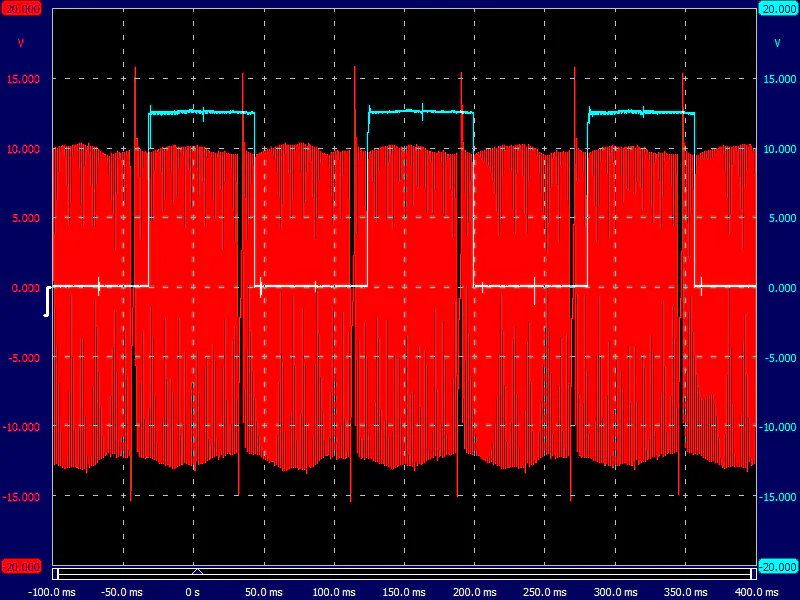Click the middle of the horizontal scroll bar
The image size is (800, 600).
coord(404,574)
